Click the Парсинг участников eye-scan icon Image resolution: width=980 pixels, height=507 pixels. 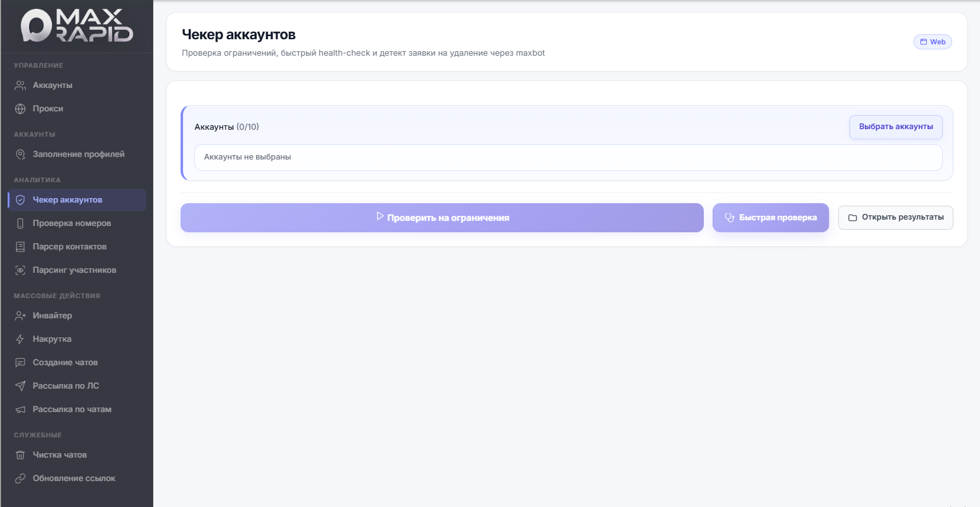pyautogui.click(x=20, y=270)
